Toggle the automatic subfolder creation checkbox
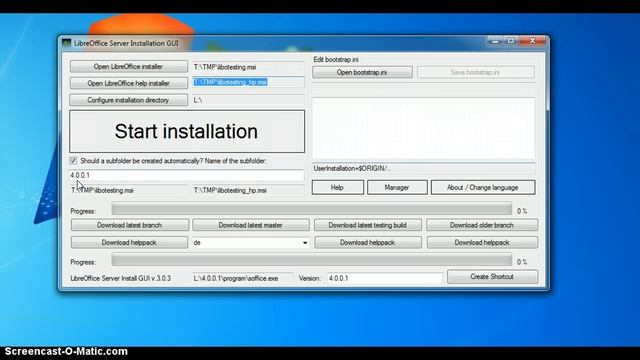 point(73,161)
